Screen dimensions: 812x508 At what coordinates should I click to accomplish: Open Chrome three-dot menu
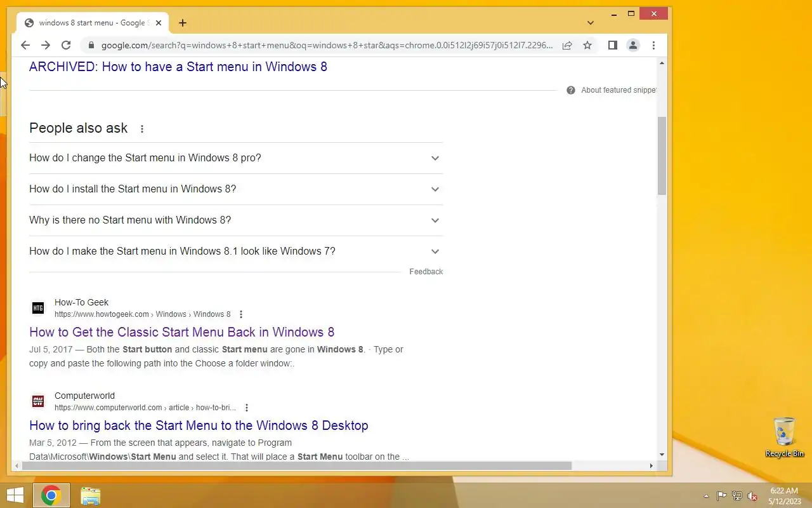[653, 45]
